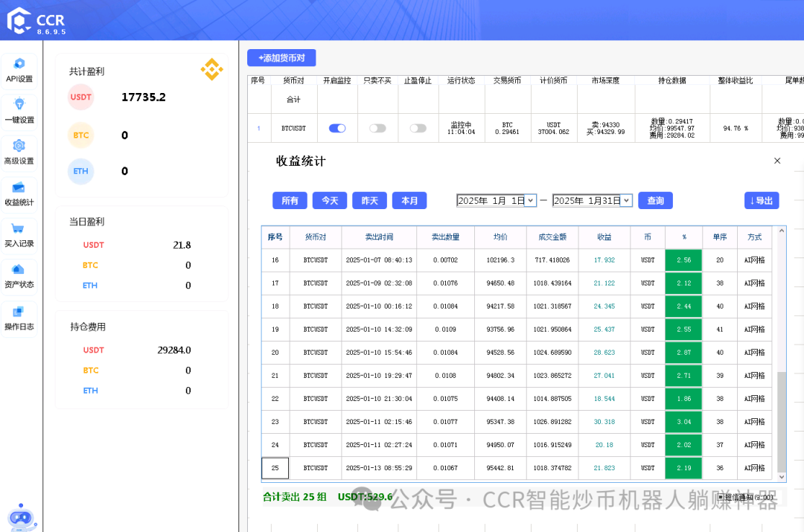The width and height of the screenshot is (804, 532).
Task: Click amount cell 1018.439164
Action: click(x=552, y=283)
